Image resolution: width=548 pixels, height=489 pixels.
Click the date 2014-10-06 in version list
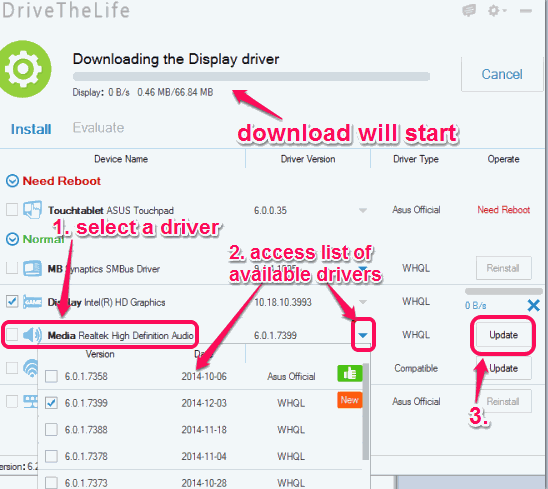[204, 376]
